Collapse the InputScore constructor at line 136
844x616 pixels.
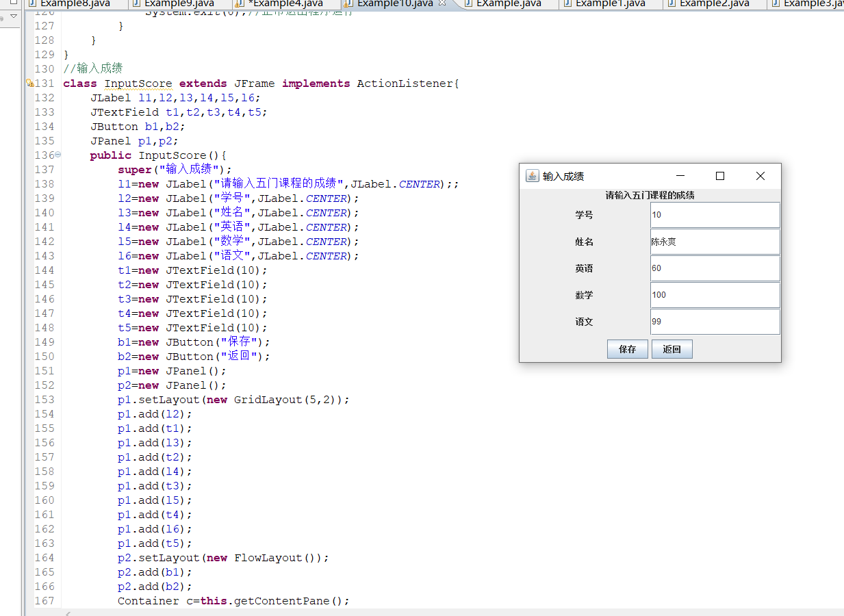(57, 155)
